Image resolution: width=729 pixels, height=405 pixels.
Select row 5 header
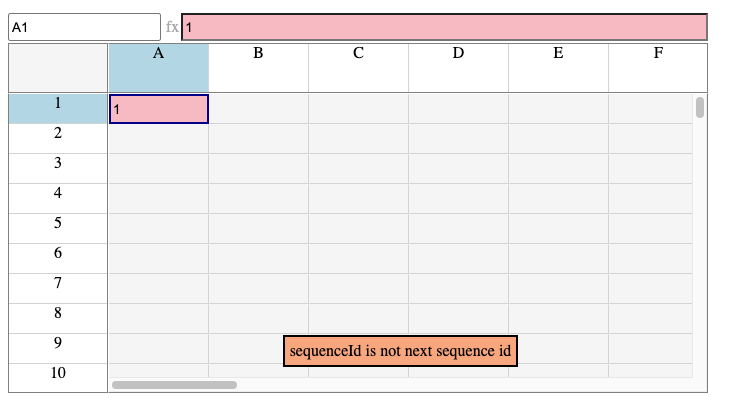tap(58, 228)
